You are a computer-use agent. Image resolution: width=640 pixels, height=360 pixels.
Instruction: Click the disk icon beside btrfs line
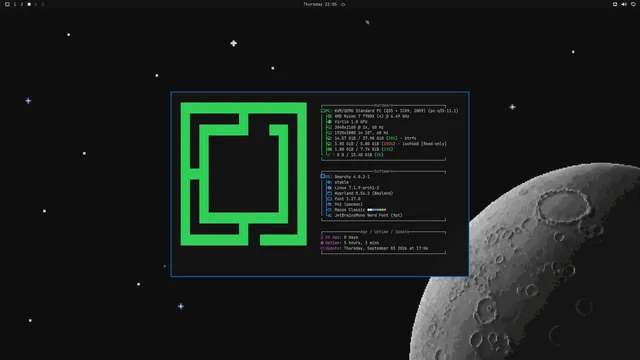[329, 138]
